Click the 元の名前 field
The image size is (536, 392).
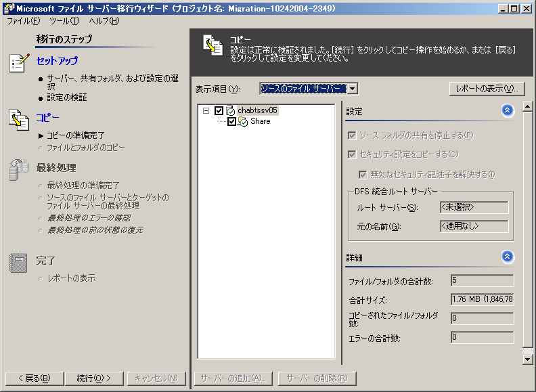474,226
